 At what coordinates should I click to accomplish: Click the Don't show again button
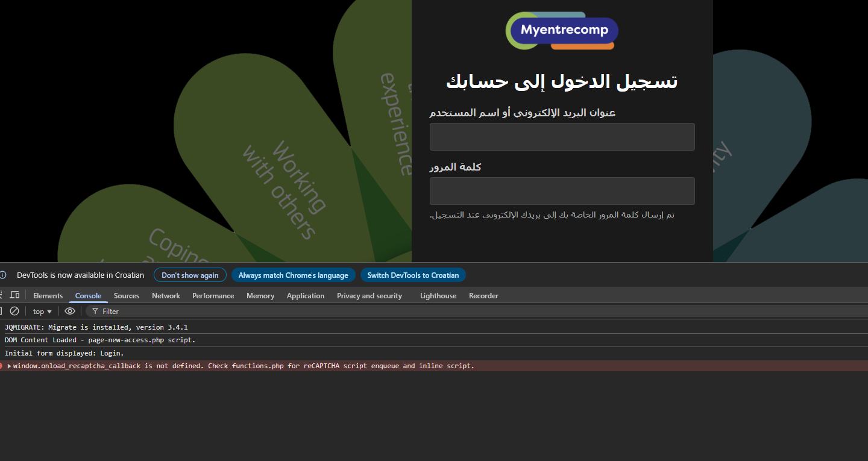tap(190, 275)
